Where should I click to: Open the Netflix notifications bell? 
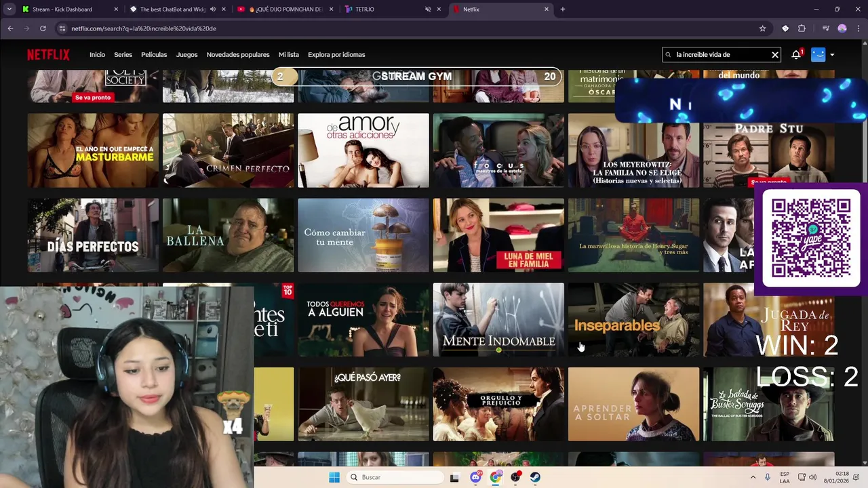tap(796, 55)
